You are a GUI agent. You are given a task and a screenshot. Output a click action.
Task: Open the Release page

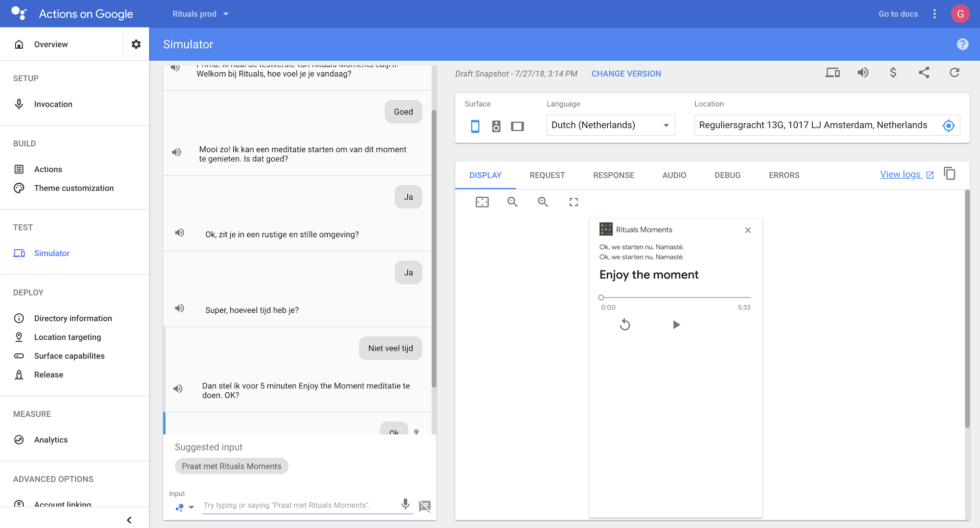pos(49,374)
